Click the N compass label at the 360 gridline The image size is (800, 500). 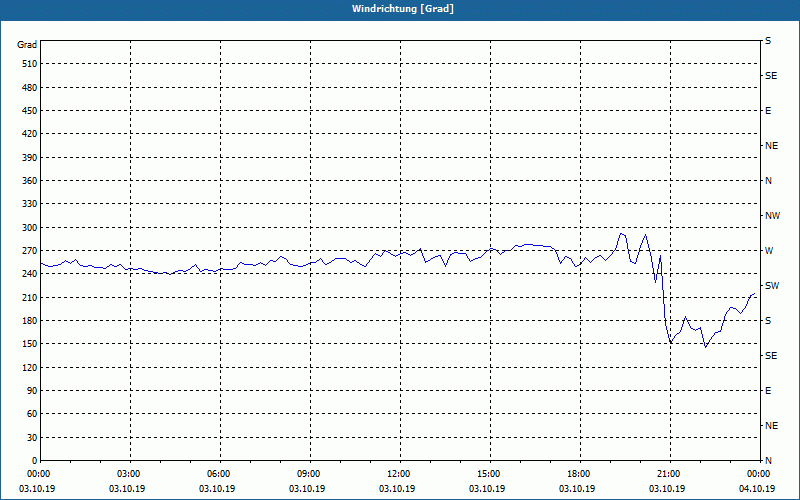click(x=768, y=181)
